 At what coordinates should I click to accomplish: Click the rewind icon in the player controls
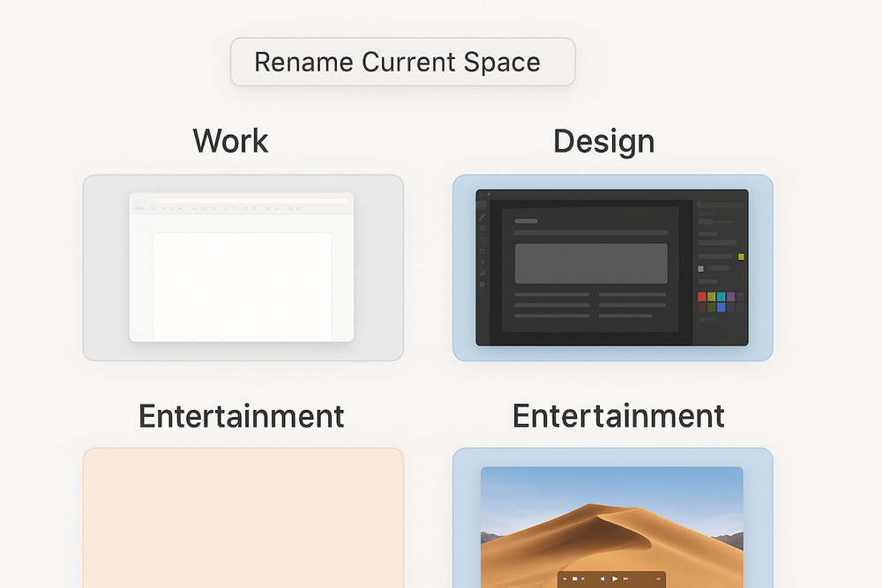pyautogui.click(x=564, y=578)
